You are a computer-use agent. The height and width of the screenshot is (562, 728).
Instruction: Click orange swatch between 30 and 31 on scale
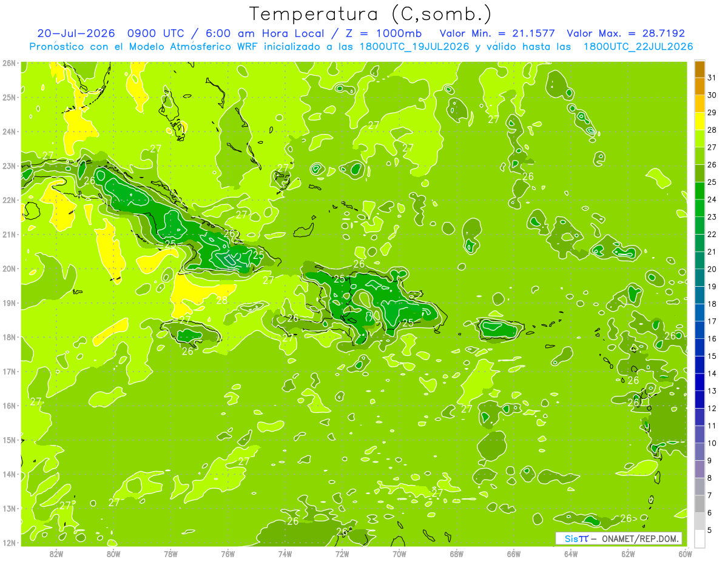pyautogui.click(x=699, y=87)
